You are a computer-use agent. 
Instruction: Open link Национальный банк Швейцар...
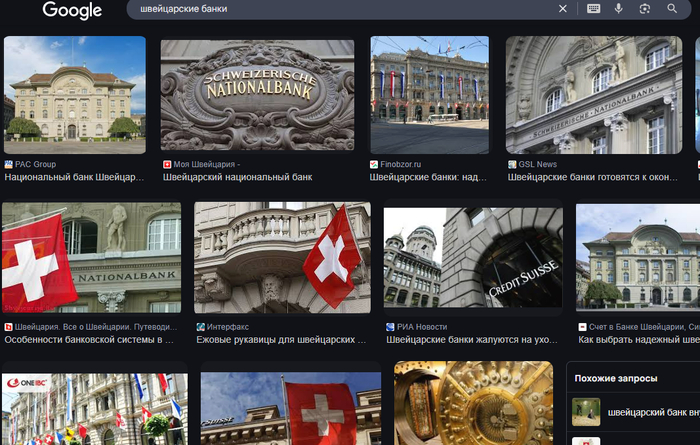pos(74,177)
